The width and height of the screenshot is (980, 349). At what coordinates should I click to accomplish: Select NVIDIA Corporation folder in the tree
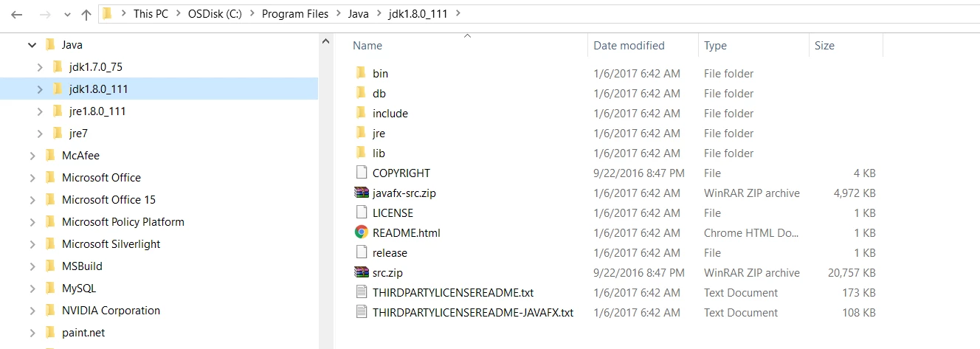[x=111, y=311]
